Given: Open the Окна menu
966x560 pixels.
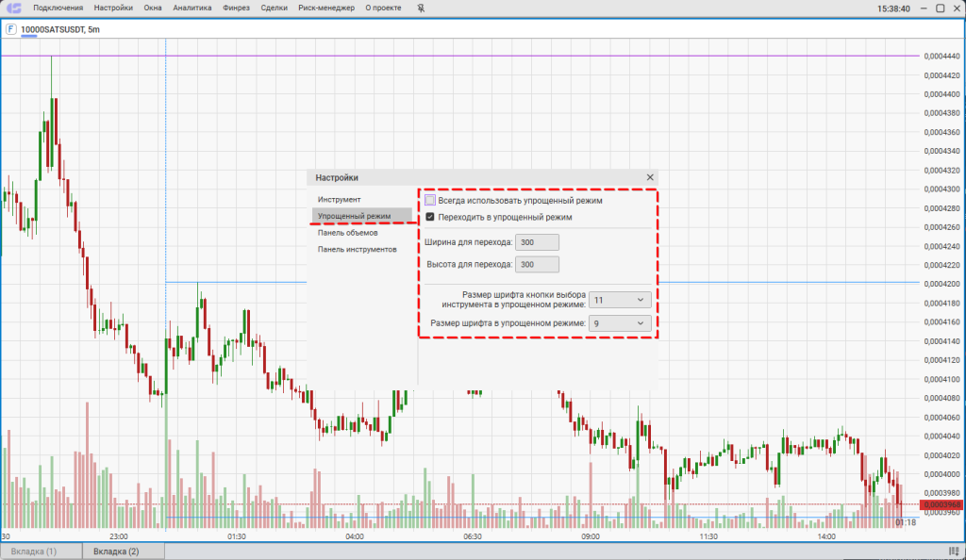Looking at the screenshot, I should (153, 8).
